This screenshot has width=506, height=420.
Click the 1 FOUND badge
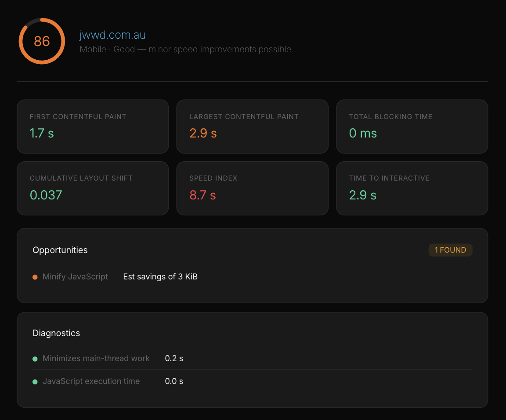click(450, 250)
